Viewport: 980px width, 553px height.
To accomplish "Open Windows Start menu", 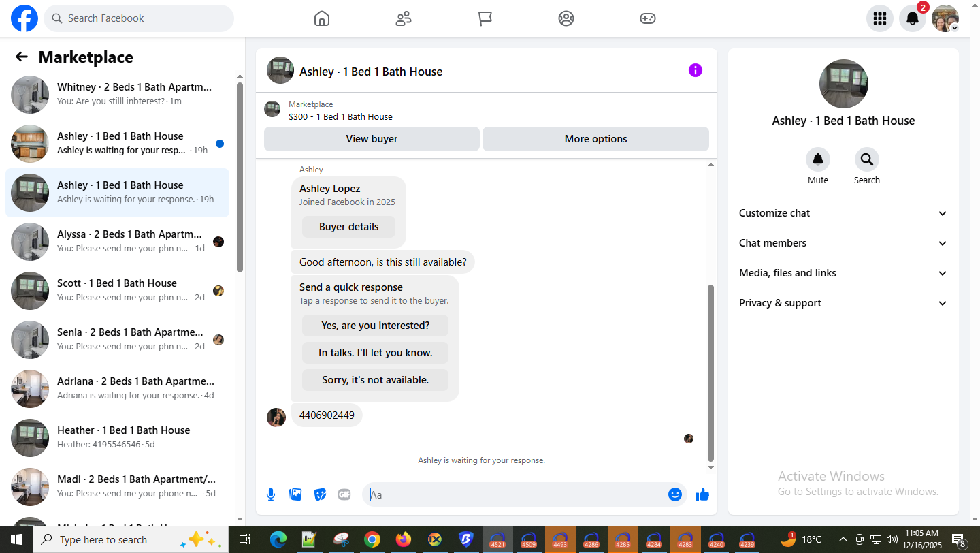I will click(x=16, y=539).
